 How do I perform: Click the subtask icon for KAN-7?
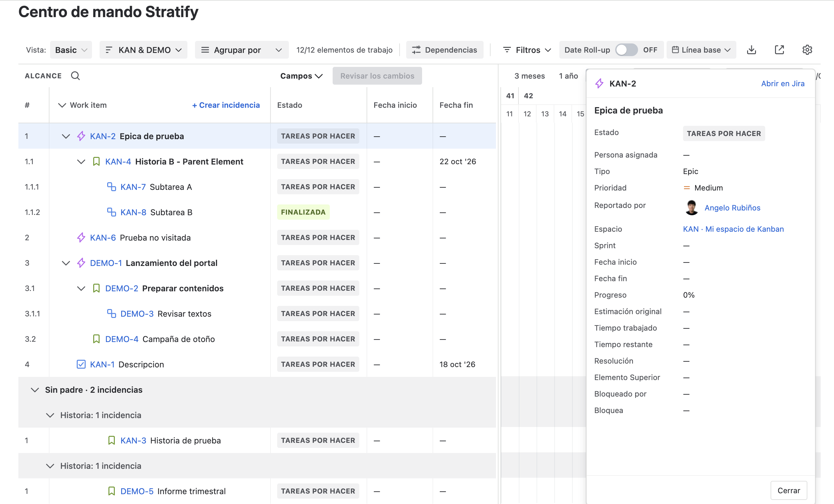111,187
